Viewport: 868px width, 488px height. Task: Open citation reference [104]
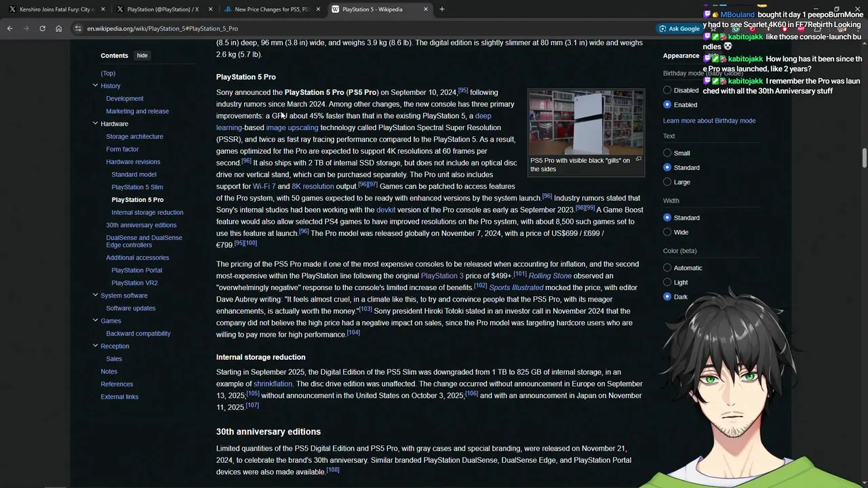point(353,332)
